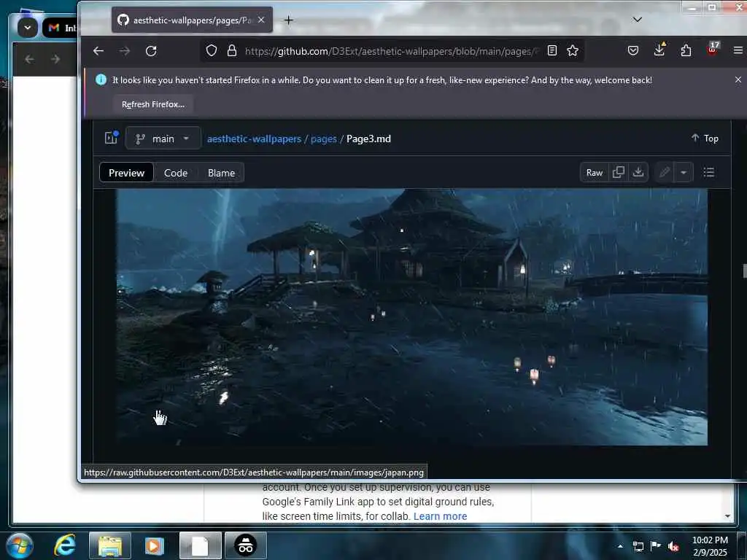Copy raw file contents icon
This screenshot has height=560, width=747.
click(619, 172)
